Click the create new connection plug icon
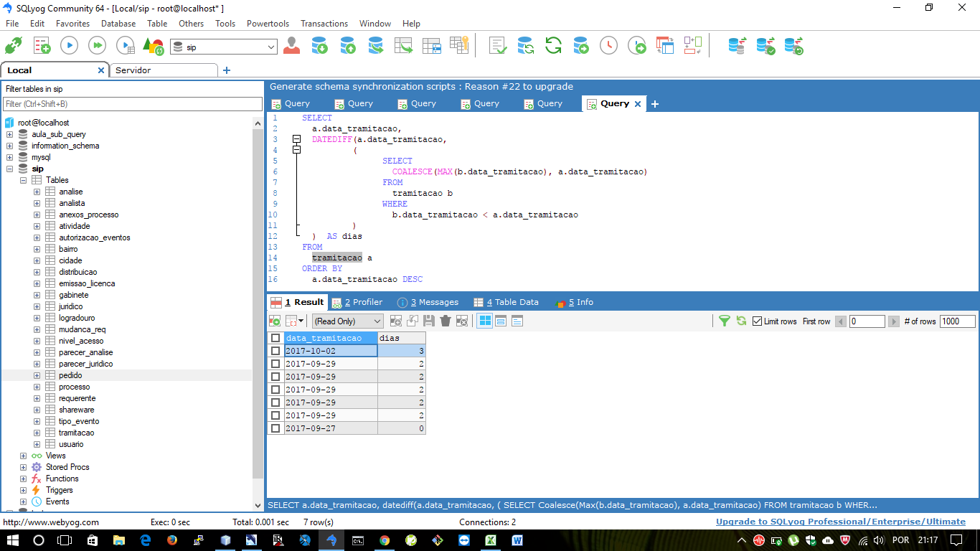980x551 pixels. pos(13,46)
